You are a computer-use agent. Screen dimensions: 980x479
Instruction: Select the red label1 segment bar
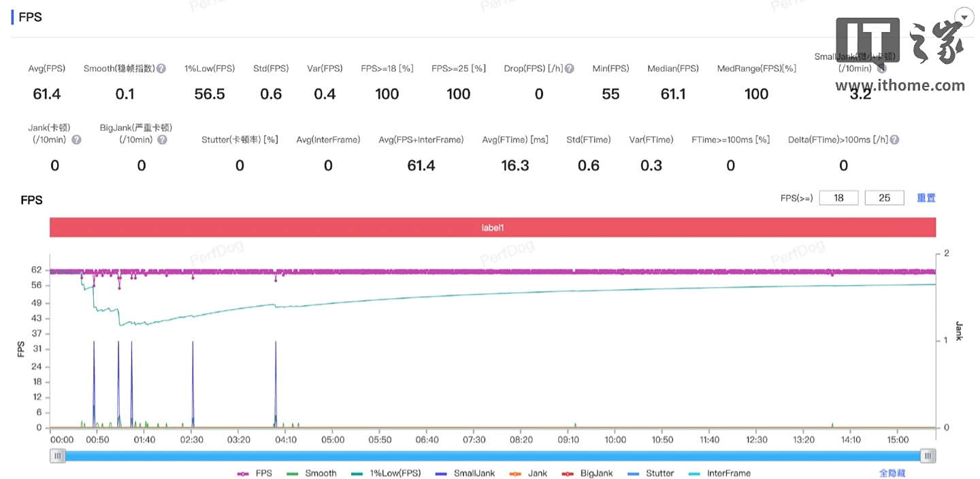(492, 228)
